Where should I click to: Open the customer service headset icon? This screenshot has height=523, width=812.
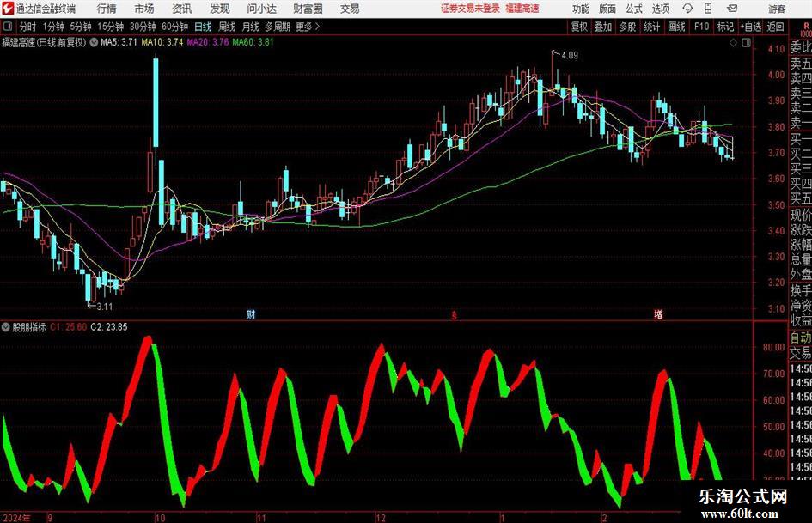687,9
